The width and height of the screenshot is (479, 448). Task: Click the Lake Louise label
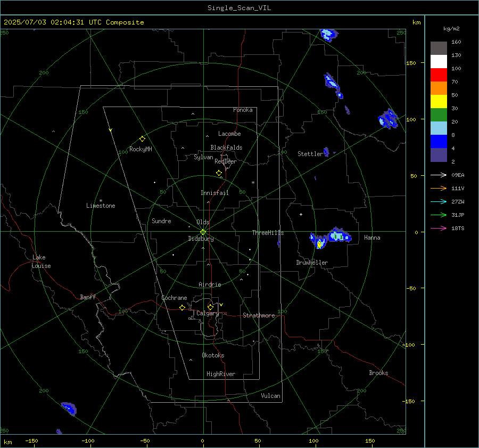pyautogui.click(x=41, y=262)
